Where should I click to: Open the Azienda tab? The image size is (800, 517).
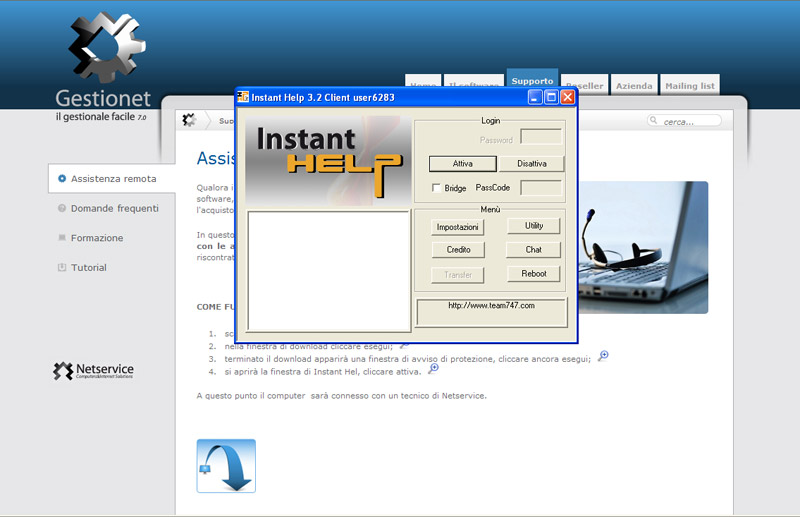click(634, 86)
